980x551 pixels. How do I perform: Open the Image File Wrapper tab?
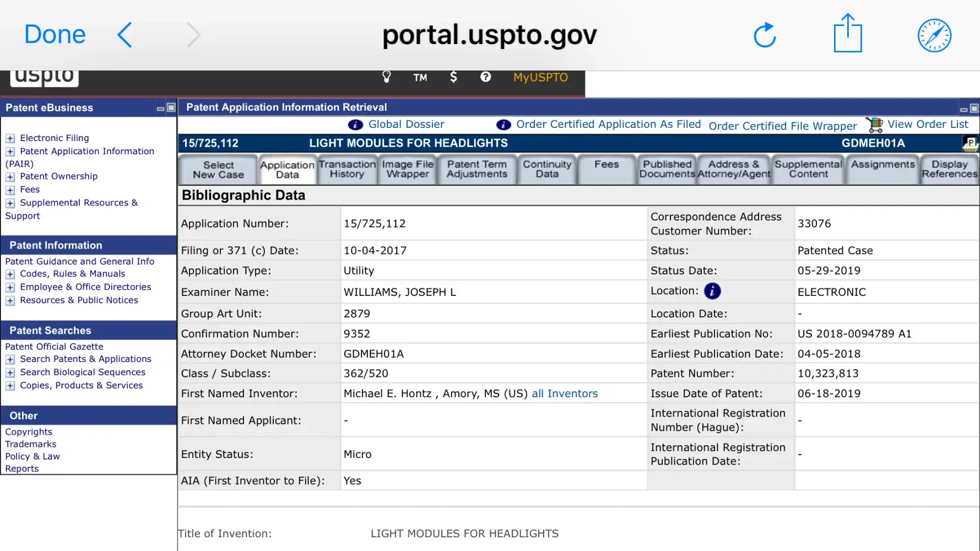pyautogui.click(x=408, y=169)
